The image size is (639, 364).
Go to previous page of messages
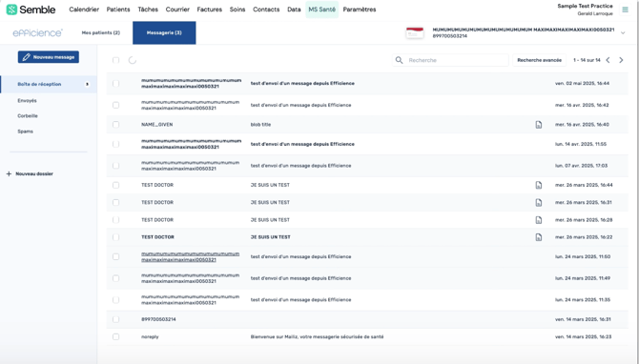(608, 60)
